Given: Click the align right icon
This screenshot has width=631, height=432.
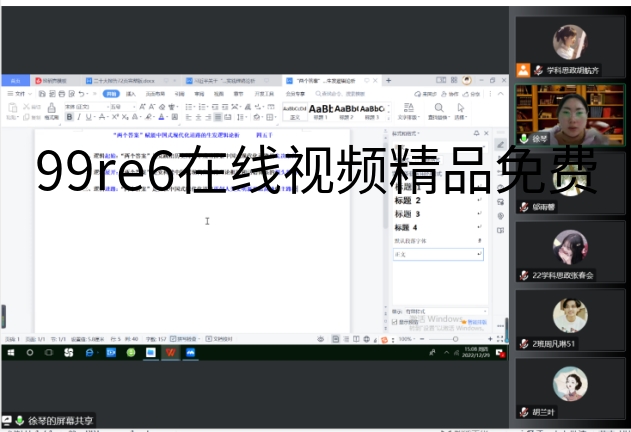Looking at the screenshot, I should pos(208,117).
